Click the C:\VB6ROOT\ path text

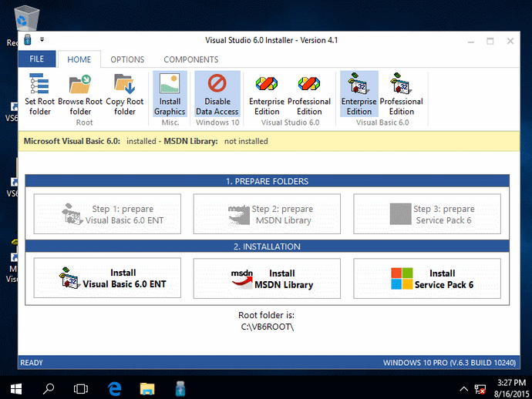point(268,327)
